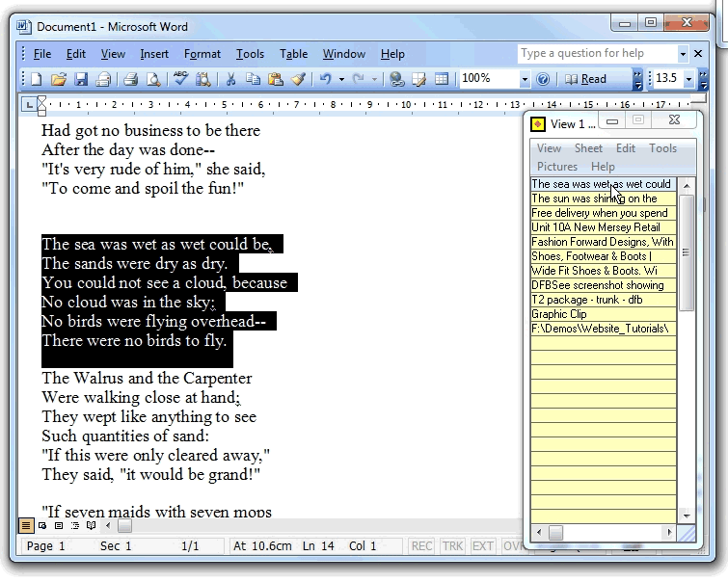Select clip 'Free delivery when you spend'

coord(603,213)
